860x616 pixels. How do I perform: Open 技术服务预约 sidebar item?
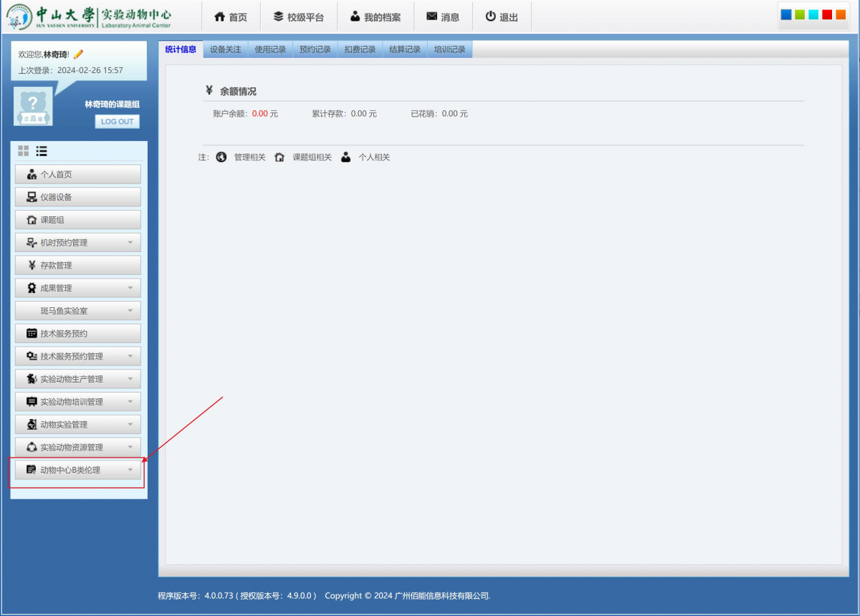point(77,334)
